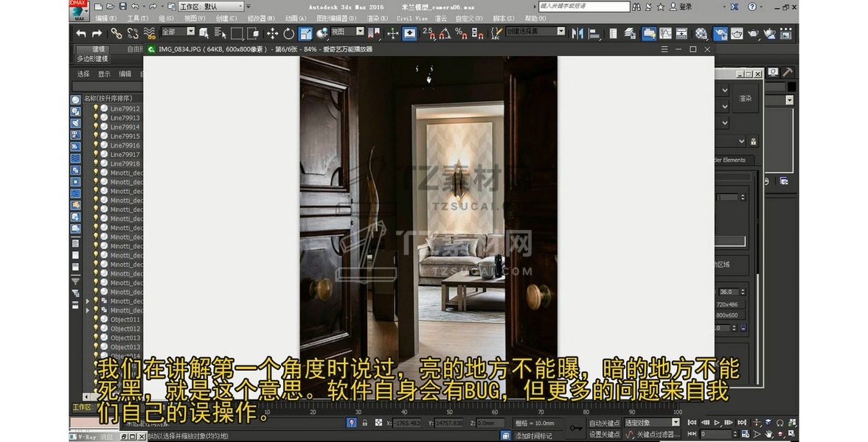Image resolution: width=868 pixels, height=442 pixels.
Task: Open the selection filter 全部 dropdown
Action: click(178, 32)
